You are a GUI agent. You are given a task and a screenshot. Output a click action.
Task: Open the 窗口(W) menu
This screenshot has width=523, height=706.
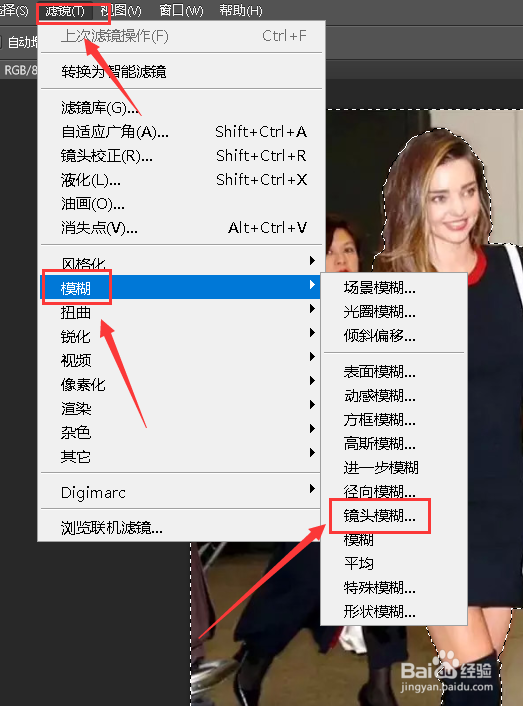click(181, 10)
